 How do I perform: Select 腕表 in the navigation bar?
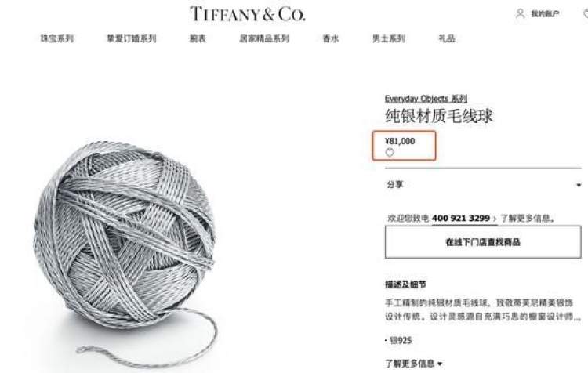point(198,38)
